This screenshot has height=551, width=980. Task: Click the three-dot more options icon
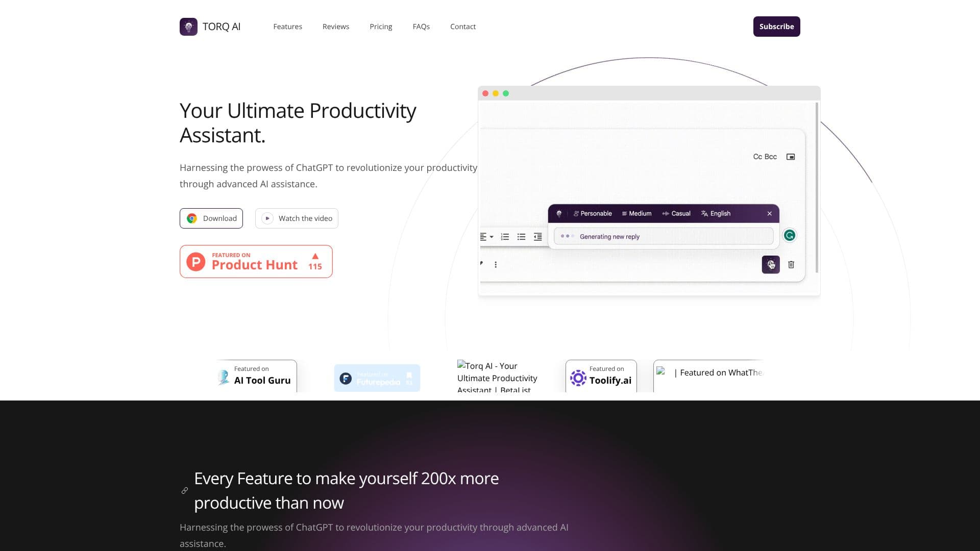496,264
